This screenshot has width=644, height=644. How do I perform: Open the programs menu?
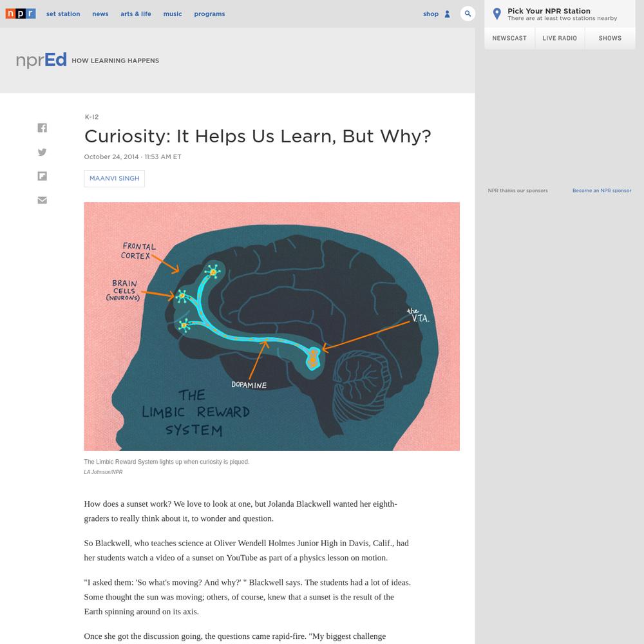click(x=209, y=14)
